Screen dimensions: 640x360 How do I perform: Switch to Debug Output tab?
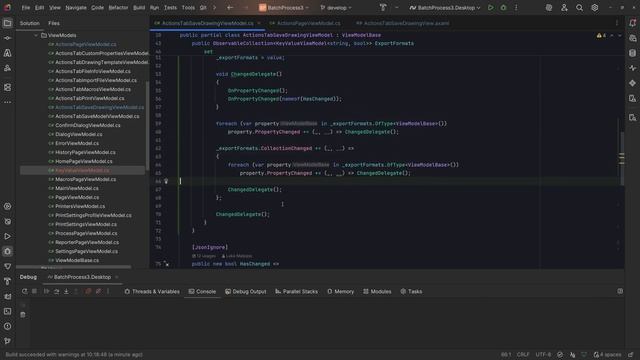tap(246, 291)
